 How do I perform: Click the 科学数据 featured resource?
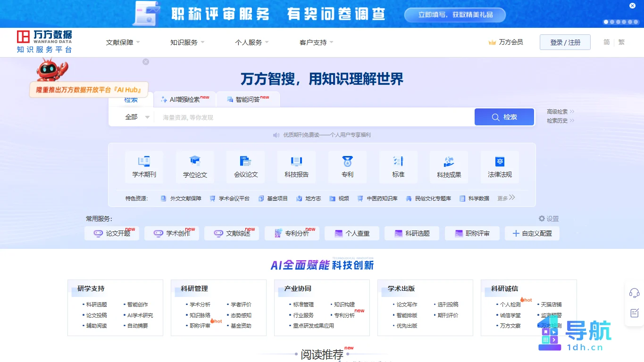coord(474,198)
